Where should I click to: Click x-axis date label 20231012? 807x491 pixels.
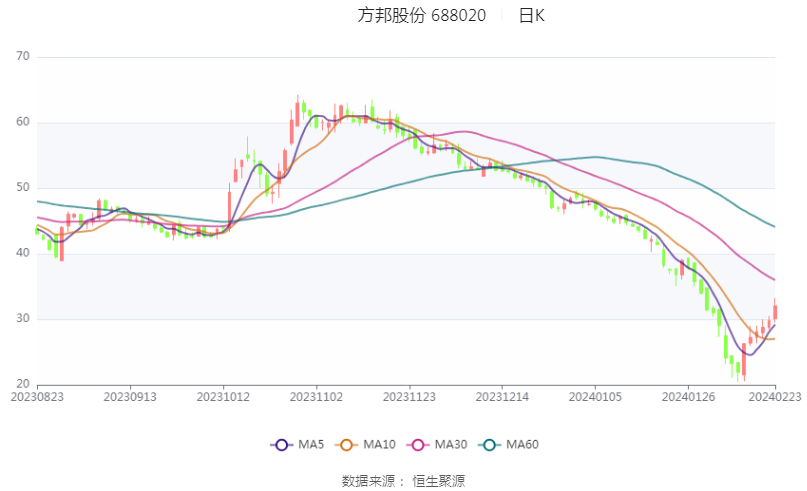223,397
